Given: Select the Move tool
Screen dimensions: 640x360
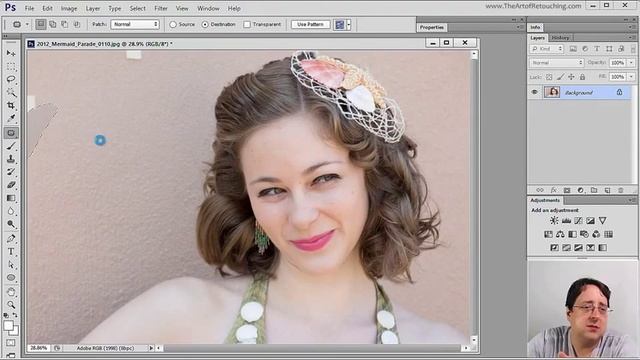Looking at the screenshot, I should point(11,53).
